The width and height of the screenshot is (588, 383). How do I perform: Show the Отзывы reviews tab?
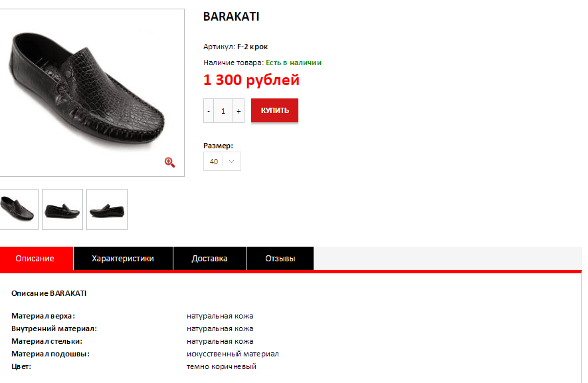(280, 259)
